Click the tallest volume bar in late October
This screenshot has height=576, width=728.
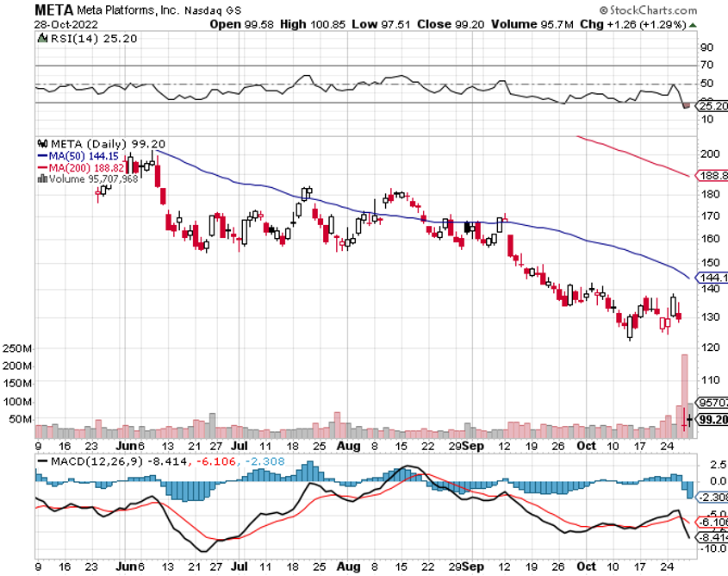[x=684, y=397]
